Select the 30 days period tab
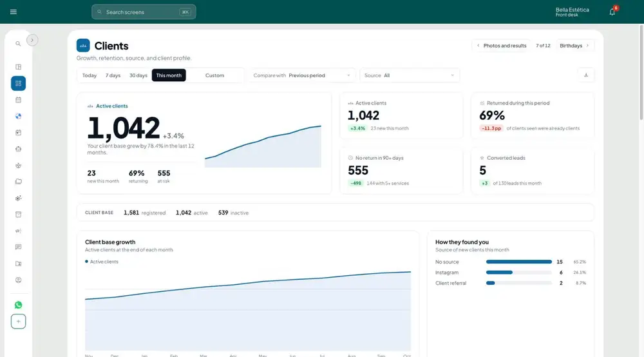 (138, 75)
